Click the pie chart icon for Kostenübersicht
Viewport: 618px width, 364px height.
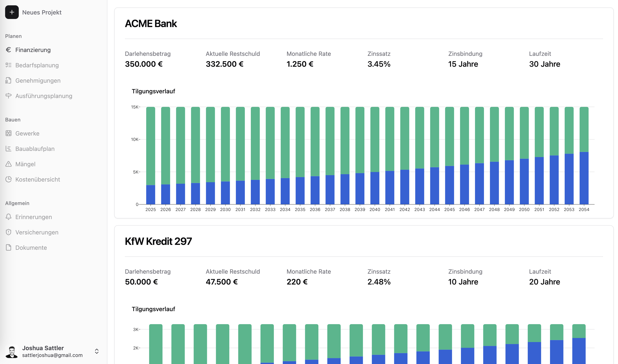(8, 179)
